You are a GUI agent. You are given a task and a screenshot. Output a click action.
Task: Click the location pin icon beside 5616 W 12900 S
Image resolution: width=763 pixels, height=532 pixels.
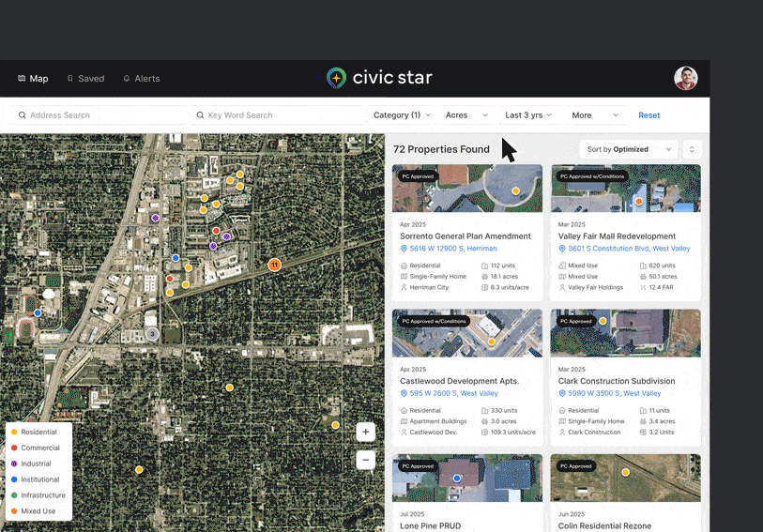click(404, 249)
